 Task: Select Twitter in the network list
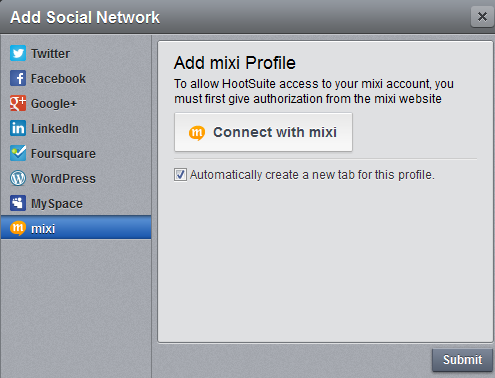pos(76,53)
